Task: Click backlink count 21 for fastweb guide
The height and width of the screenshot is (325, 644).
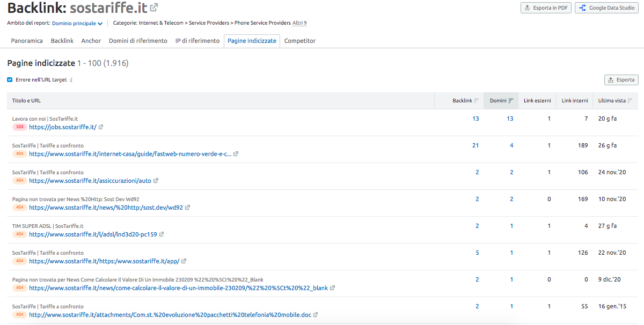Action: coord(475,145)
